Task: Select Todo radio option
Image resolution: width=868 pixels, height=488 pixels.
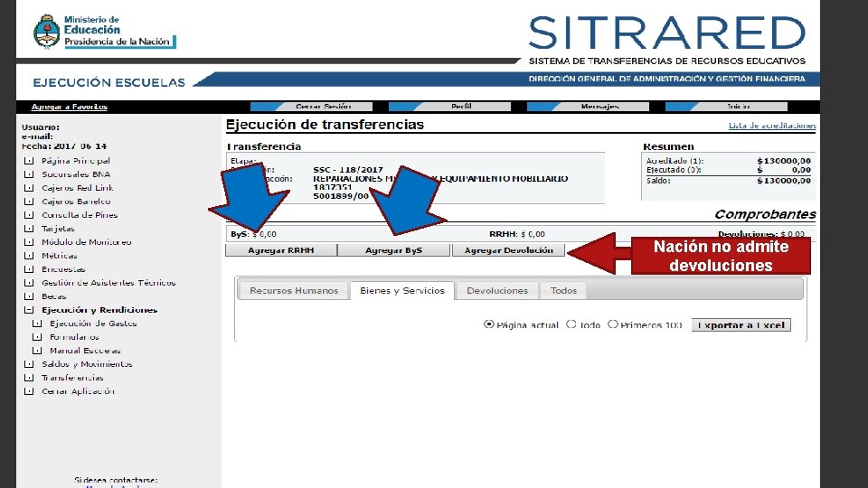Action: click(x=571, y=324)
